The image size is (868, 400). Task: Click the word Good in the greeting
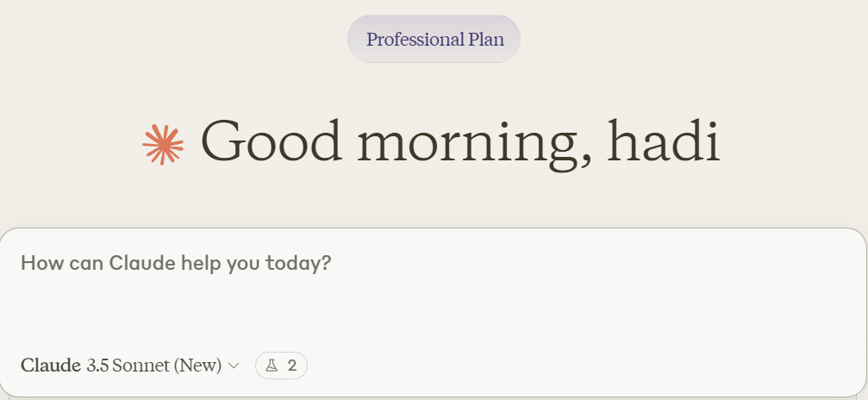272,141
